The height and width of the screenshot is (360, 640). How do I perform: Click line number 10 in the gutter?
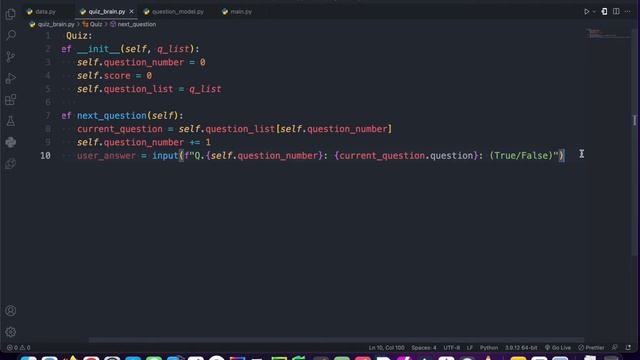point(45,156)
